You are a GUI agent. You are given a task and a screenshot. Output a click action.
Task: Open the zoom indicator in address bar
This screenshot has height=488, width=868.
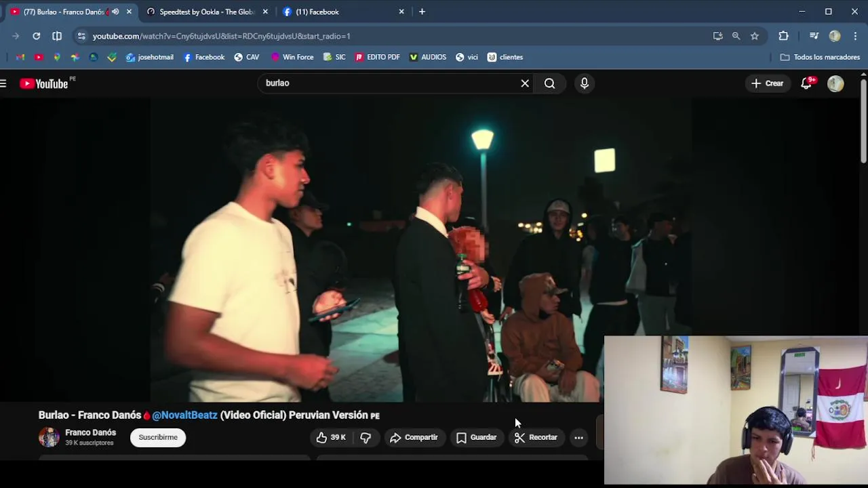[x=736, y=36]
